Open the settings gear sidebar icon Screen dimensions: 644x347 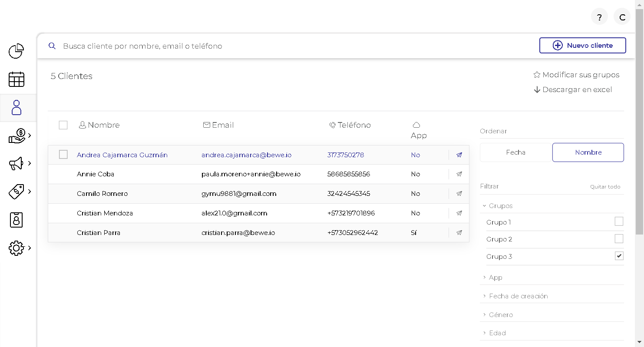point(17,248)
